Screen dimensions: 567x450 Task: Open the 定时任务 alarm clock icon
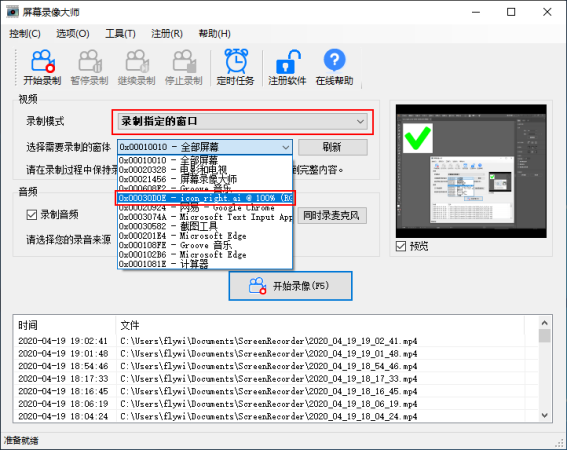[x=236, y=61]
